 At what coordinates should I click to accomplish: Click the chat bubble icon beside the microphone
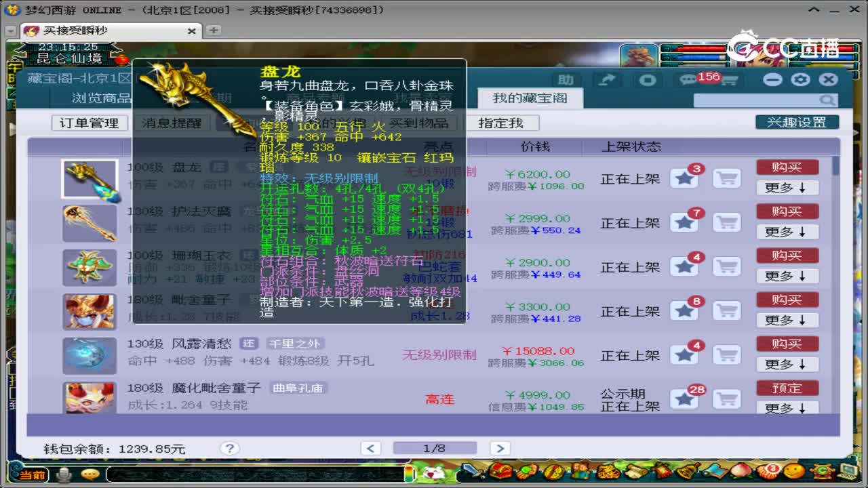pyautogui.click(x=90, y=474)
